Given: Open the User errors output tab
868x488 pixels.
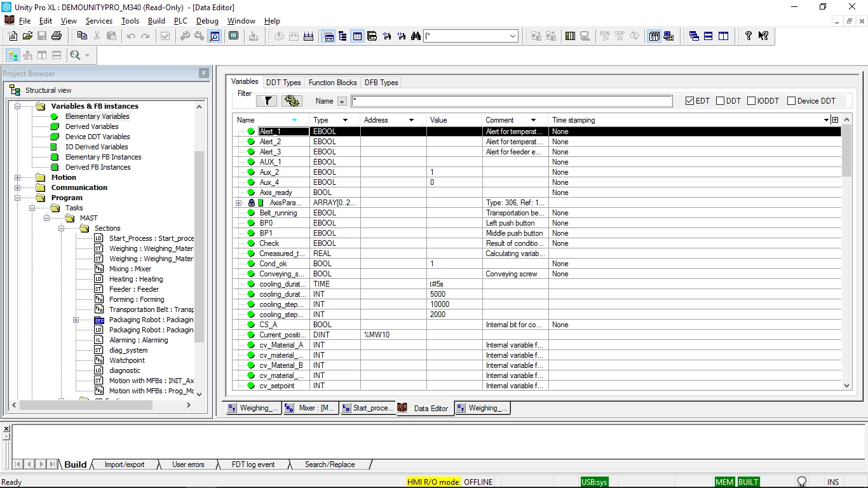Looking at the screenshot, I should coord(188,464).
